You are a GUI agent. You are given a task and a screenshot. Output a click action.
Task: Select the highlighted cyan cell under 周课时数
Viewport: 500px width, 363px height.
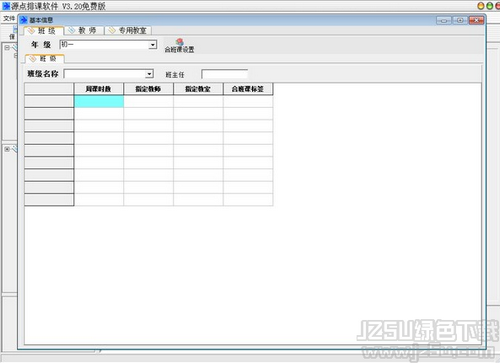[99, 101]
